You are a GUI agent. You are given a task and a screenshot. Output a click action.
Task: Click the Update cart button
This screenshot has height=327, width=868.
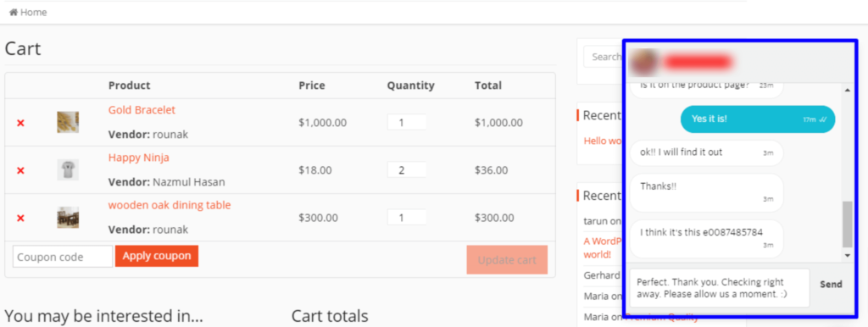pyautogui.click(x=507, y=259)
